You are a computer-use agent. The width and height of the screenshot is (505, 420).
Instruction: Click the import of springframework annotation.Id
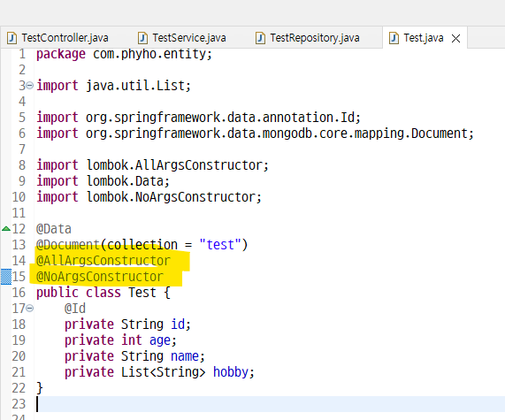tap(198, 118)
